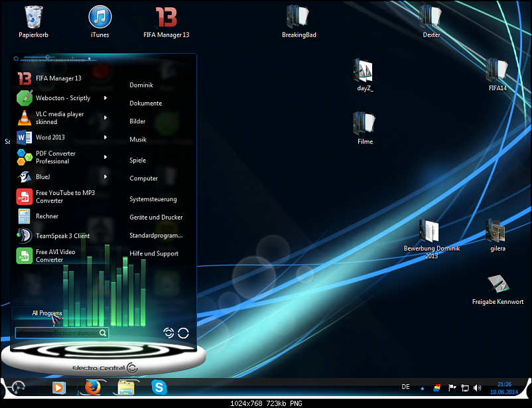Expand the PDF Converter Professional submenu arrow

tap(105, 157)
